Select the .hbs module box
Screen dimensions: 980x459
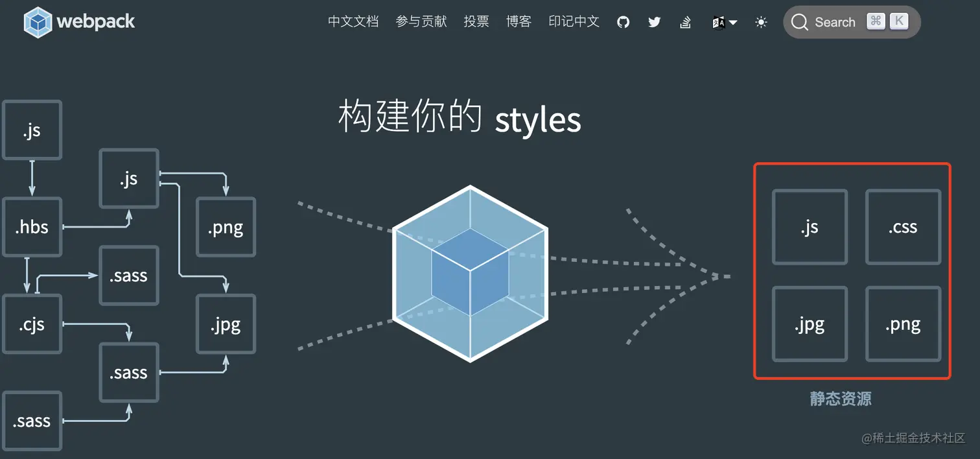pos(32,227)
